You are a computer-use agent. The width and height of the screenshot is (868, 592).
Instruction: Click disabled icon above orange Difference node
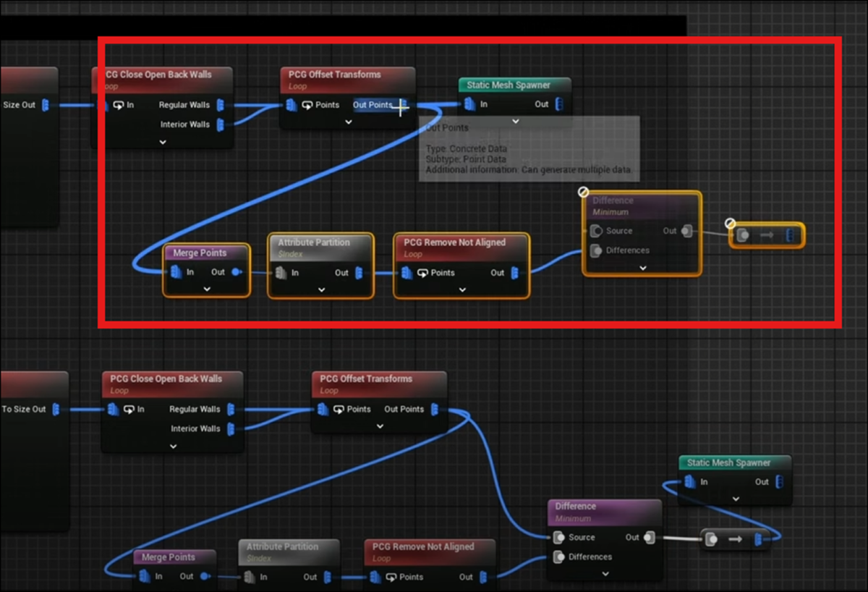584,192
